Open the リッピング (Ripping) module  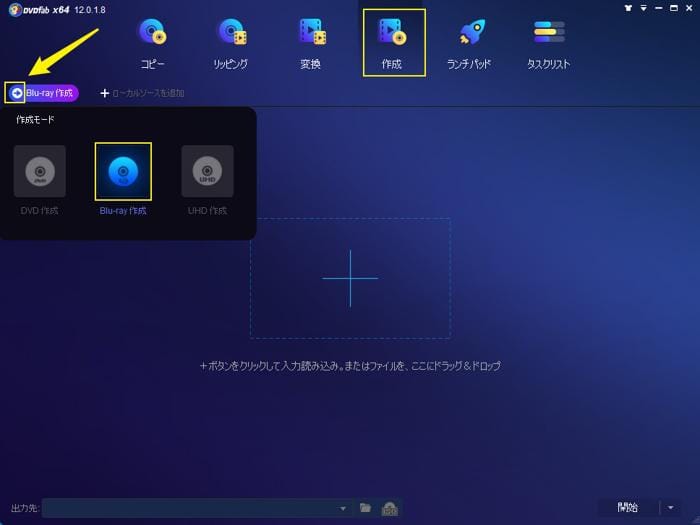pyautogui.click(x=230, y=43)
